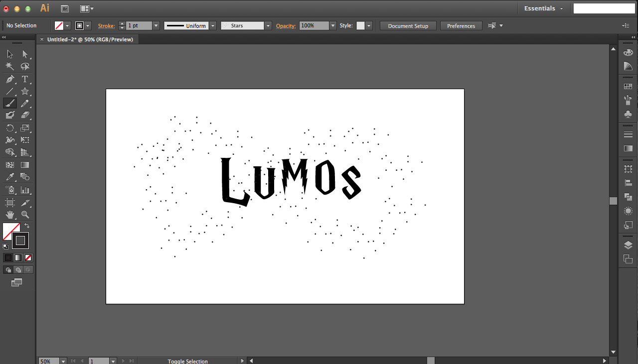This screenshot has width=638, height=364.
Task: Open the Align panel
Action: [628, 183]
